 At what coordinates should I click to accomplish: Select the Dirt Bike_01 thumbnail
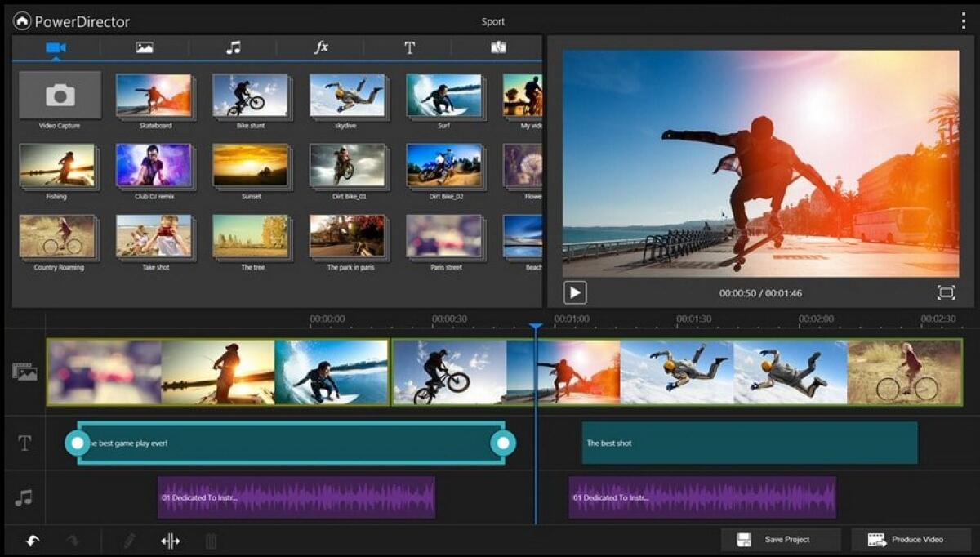[349, 164]
